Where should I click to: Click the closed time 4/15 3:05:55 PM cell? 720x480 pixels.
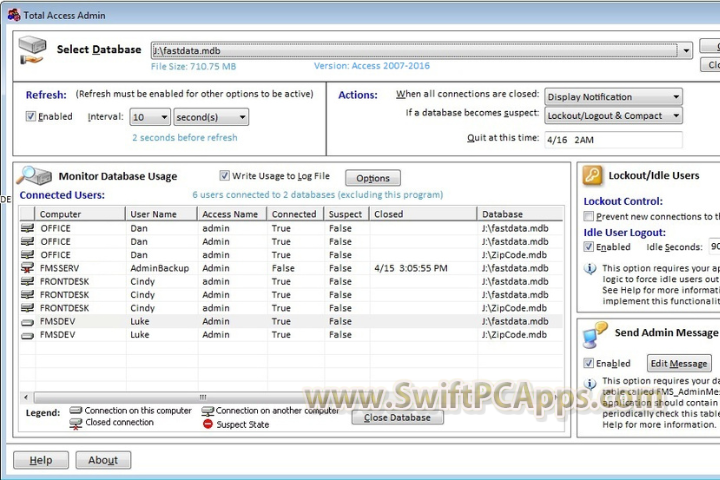point(411,268)
